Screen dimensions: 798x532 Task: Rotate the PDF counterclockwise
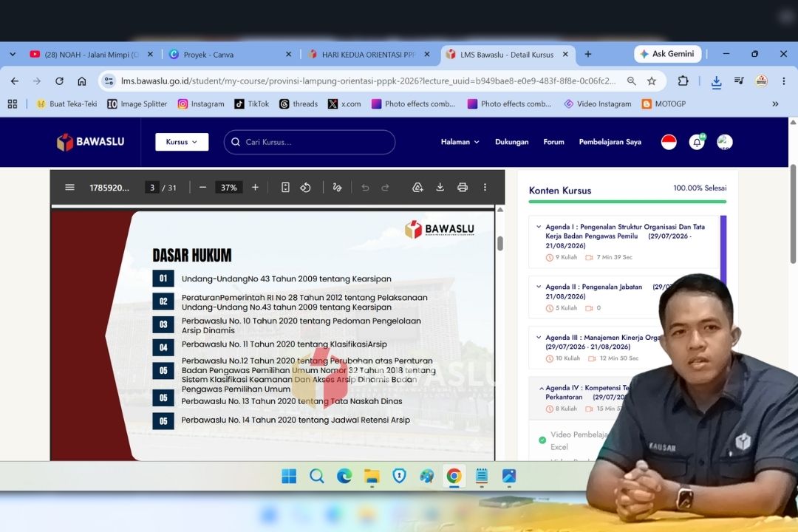click(305, 188)
